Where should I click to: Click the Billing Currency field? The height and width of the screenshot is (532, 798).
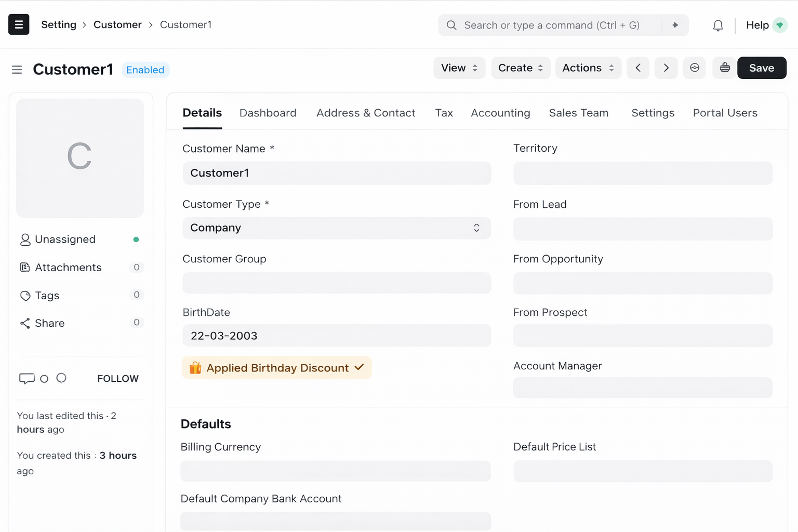[x=336, y=471]
